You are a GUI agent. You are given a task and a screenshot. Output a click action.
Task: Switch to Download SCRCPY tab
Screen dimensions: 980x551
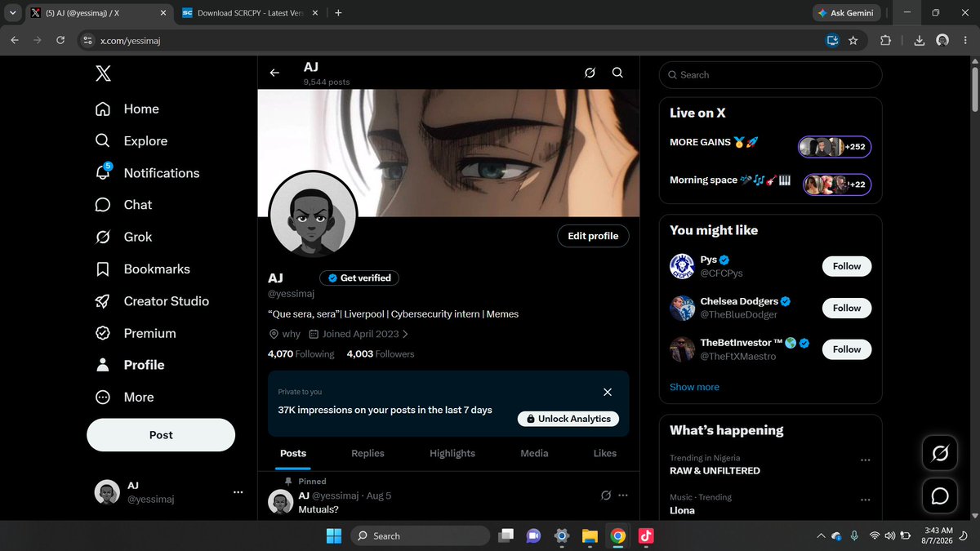tap(250, 13)
